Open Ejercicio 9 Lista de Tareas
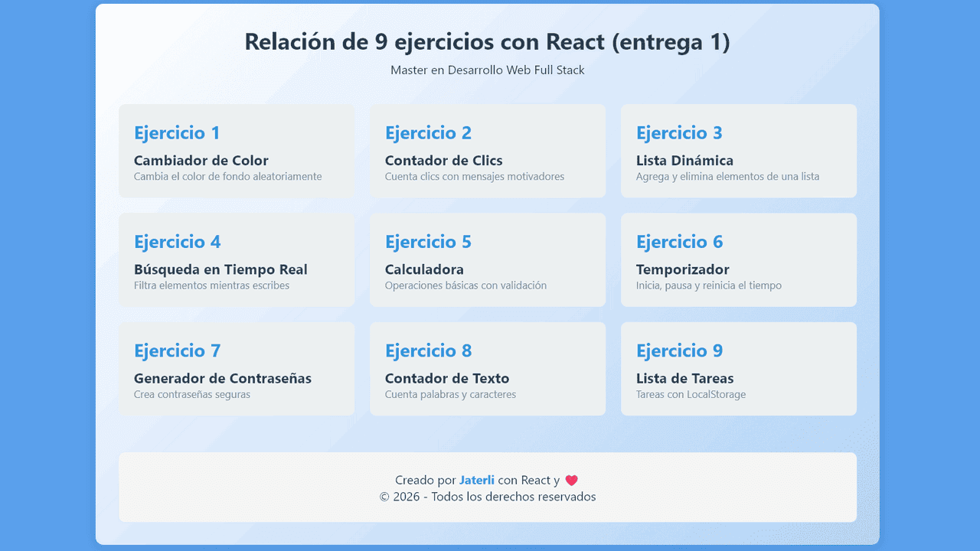This screenshot has height=551, width=980. click(x=738, y=368)
